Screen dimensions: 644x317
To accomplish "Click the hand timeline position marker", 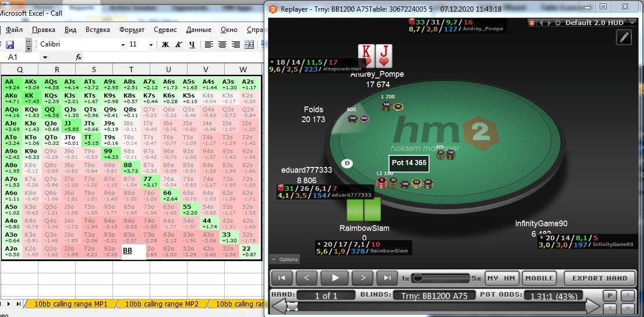I will (x=292, y=306).
